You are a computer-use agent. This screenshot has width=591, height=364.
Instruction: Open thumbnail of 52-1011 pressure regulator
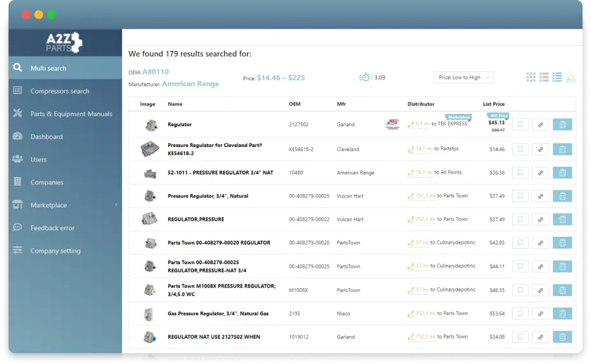tap(150, 174)
